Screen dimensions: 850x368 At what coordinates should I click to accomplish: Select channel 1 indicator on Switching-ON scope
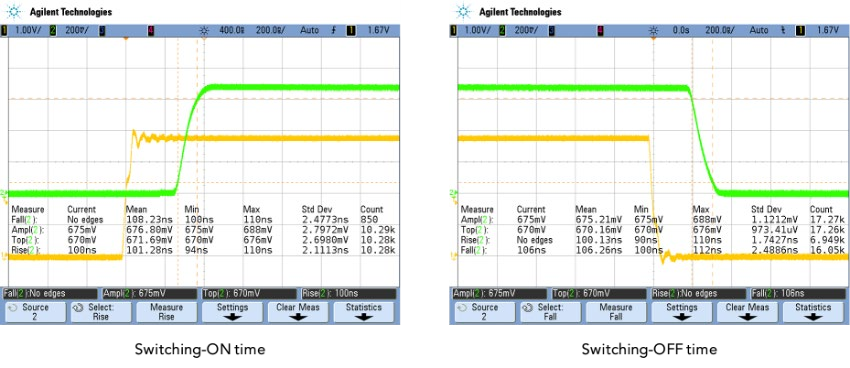4,30
